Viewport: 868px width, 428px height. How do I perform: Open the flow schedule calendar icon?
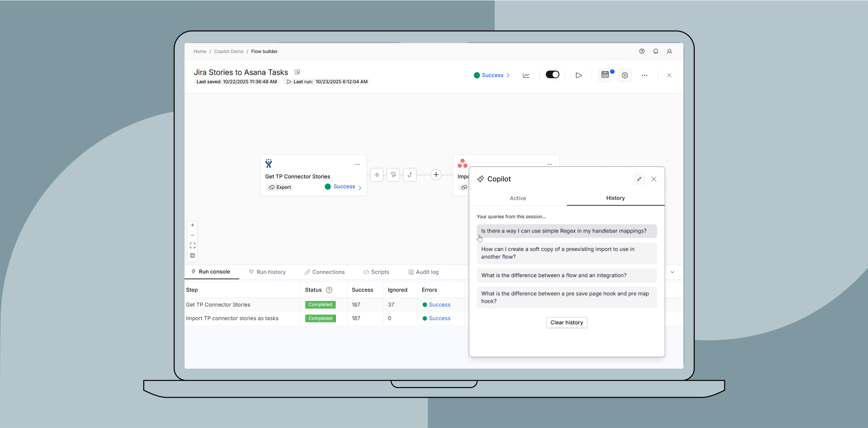pos(605,75)
